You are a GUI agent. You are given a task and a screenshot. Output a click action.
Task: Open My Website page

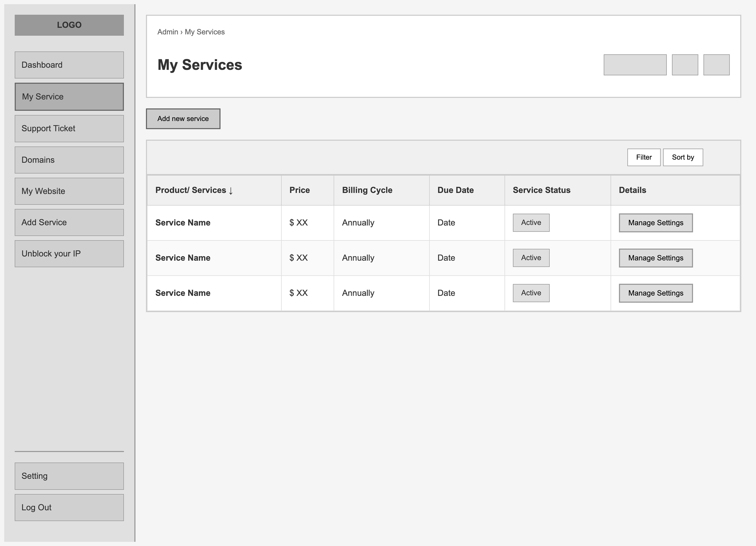(69, 191)
